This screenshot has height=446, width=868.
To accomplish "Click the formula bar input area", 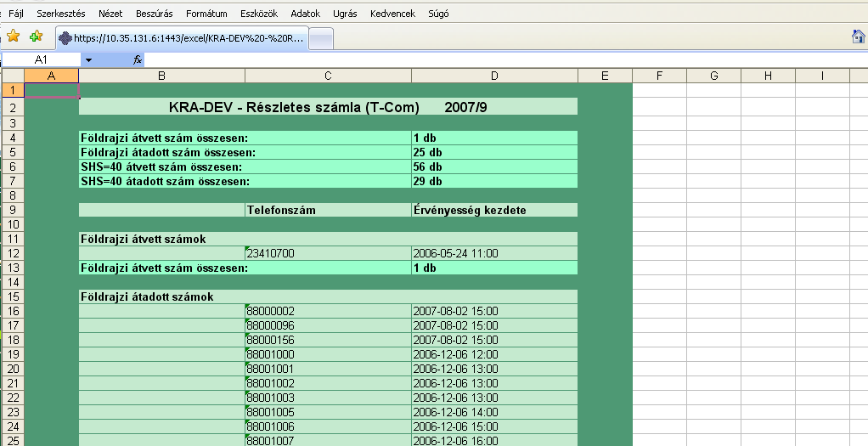I will pos(505,59).
